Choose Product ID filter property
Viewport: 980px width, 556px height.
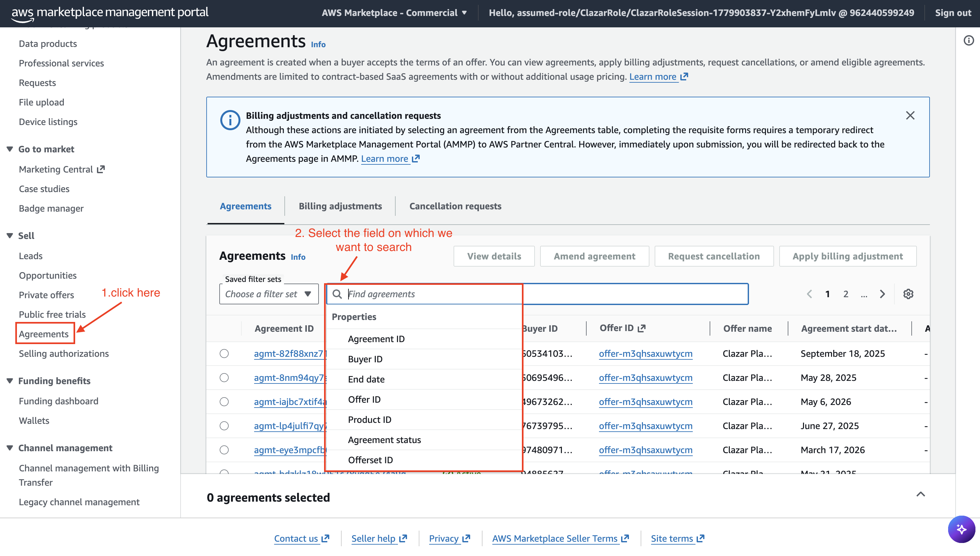click(x=424, y=420)
